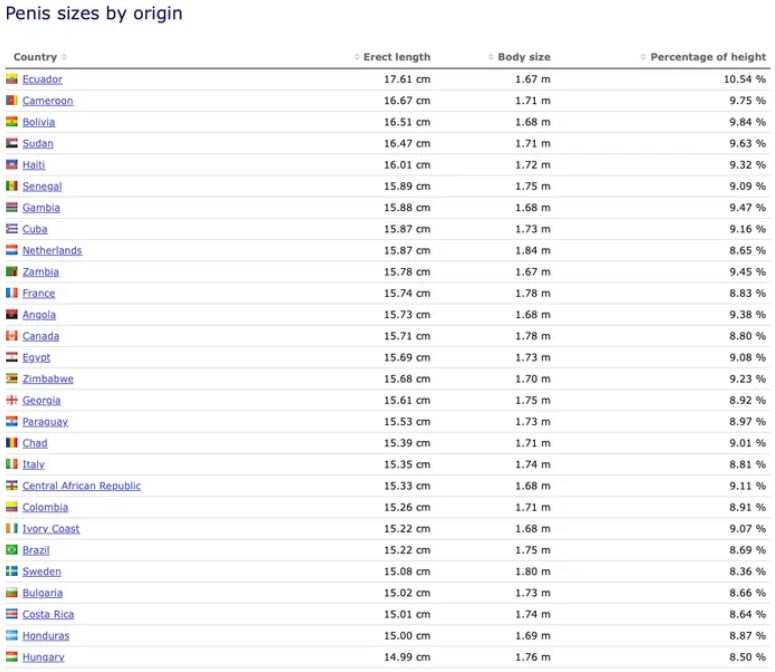This screenshot has width=775, height=672.
Task: Sort by Percentage of height arrows
Action: [x=643, y=57]
